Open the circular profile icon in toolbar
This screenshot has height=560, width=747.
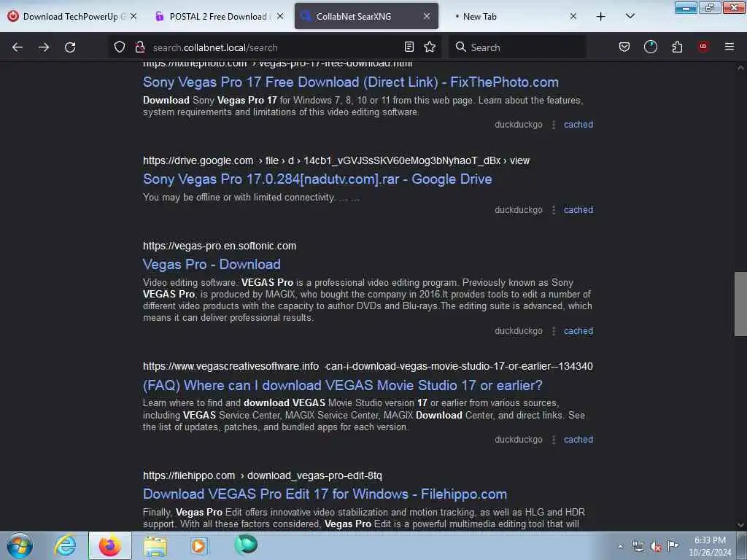point(650,47)
